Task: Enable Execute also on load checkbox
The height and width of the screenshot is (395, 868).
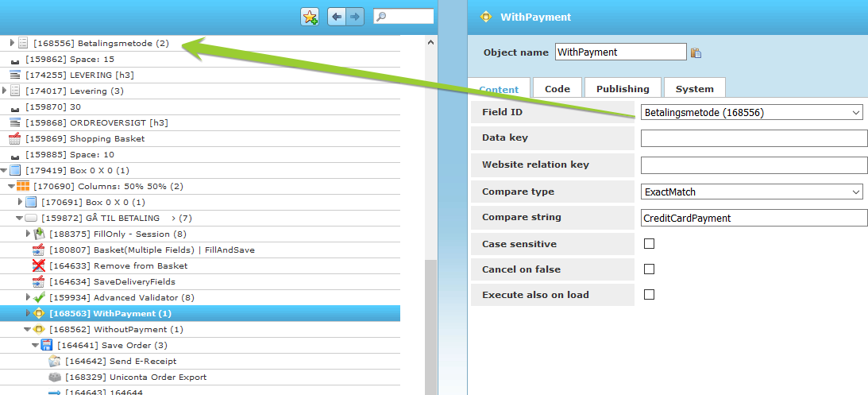Action: point(650,294)
